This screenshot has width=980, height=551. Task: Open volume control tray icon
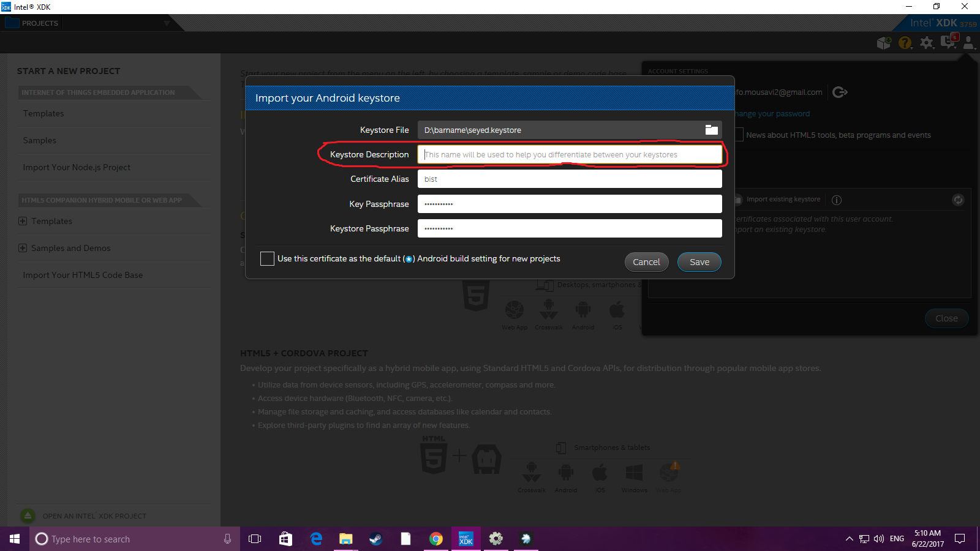click(x=879, y=539)
